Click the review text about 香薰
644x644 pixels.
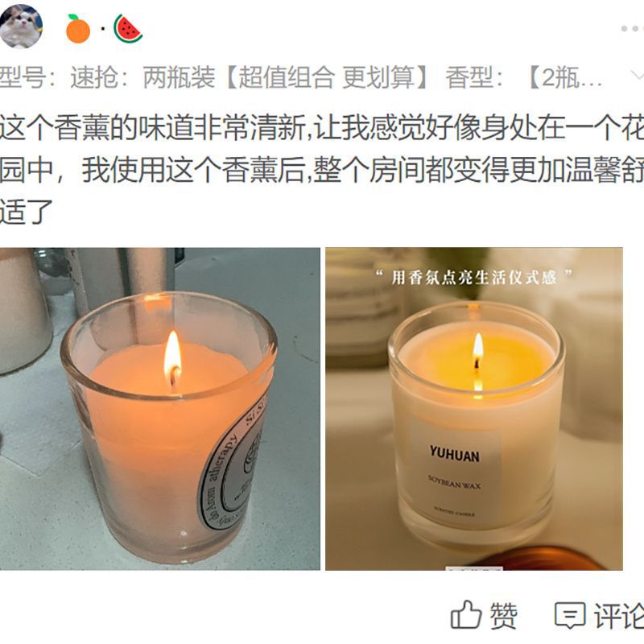click(322, 170)
